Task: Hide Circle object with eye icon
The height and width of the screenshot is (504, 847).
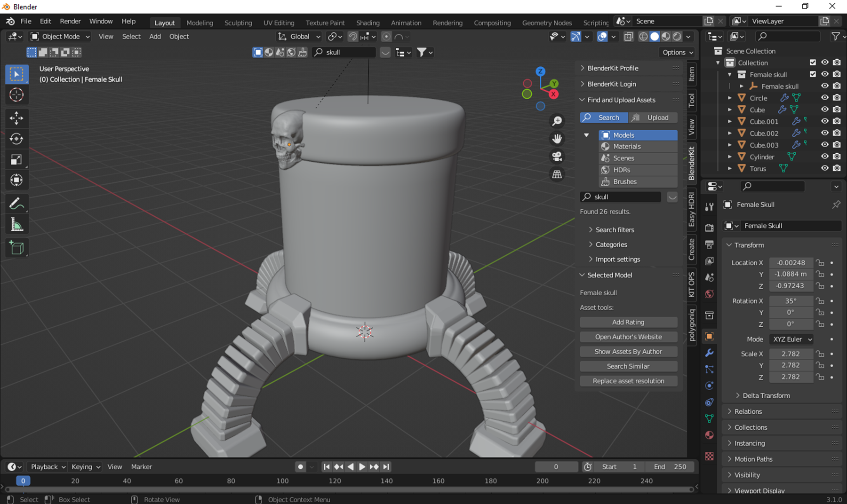Action: (x=825, y=98)
